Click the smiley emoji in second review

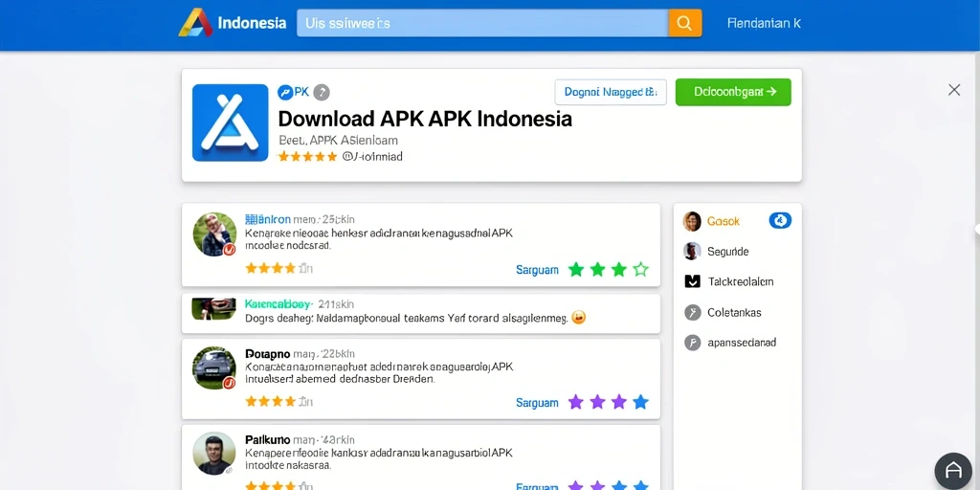point(579,318)
